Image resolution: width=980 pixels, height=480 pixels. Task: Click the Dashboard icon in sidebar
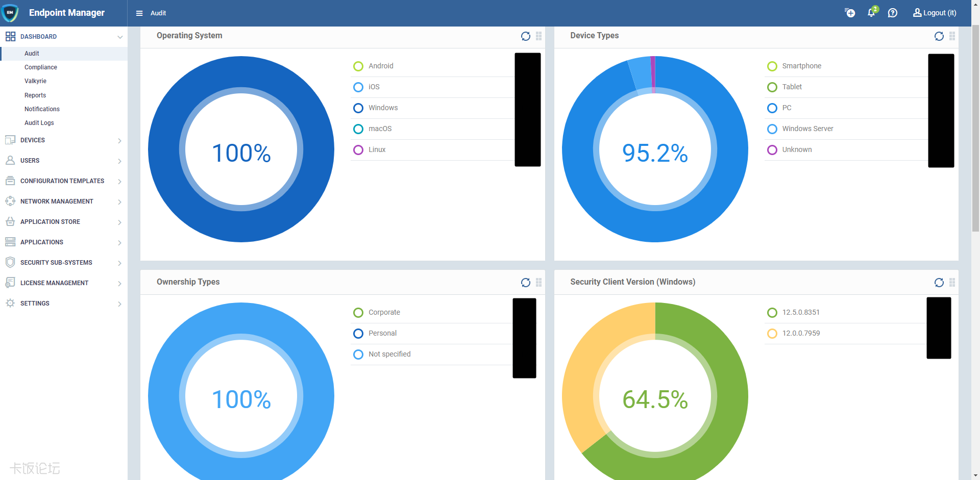pyautogui.click(x=10, y=36)
